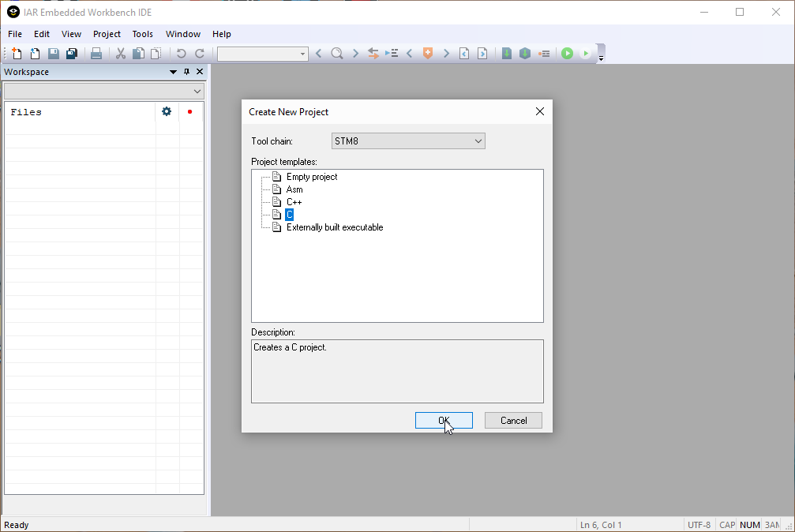Open the File menu
Viewport: 795px width, 532px height.
[x=15, y=34]
